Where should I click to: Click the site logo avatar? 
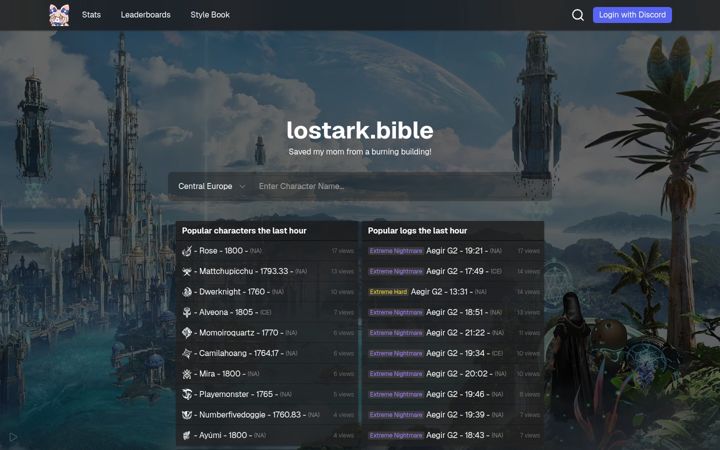(x=59, y=15)
